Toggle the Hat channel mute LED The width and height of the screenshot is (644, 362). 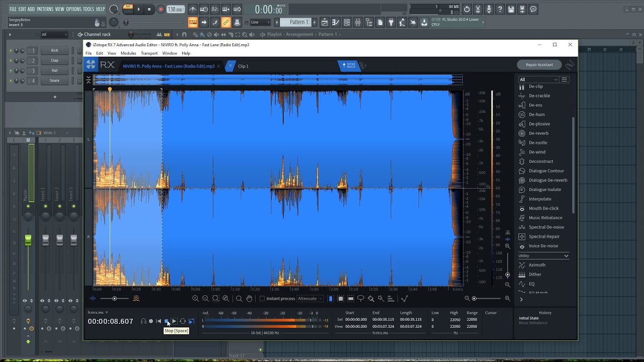click(10, 70)
